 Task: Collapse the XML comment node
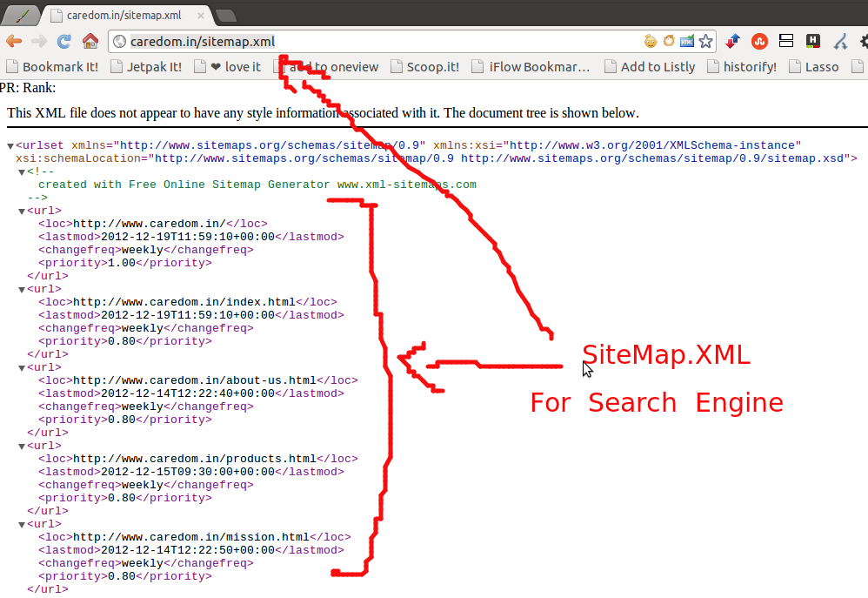pos(22,172)
